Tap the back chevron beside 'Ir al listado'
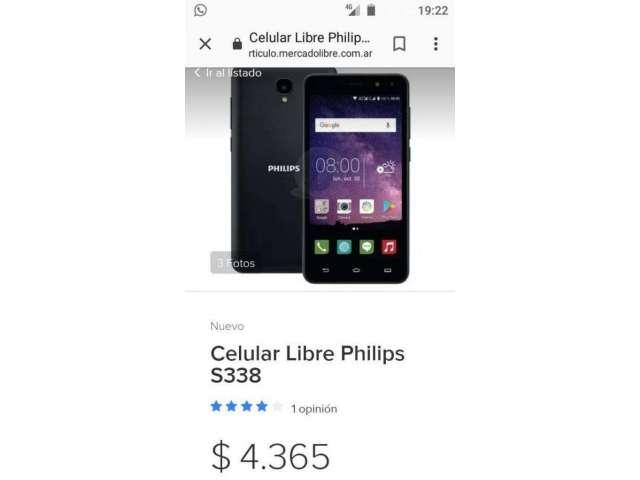The width and height of the screenshot is (640, 480). click(197, 73)
